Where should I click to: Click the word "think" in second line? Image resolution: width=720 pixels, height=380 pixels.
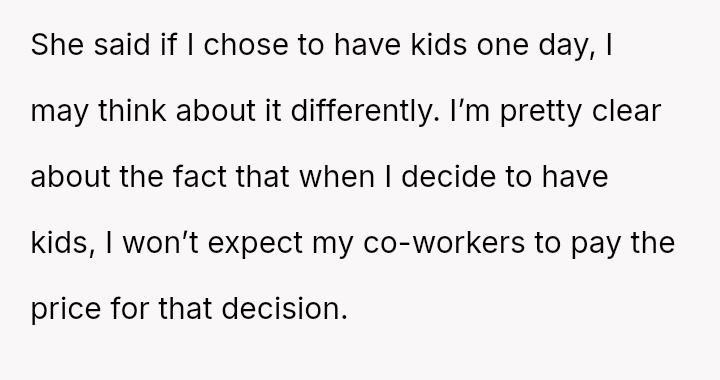[x=132, y=111]
